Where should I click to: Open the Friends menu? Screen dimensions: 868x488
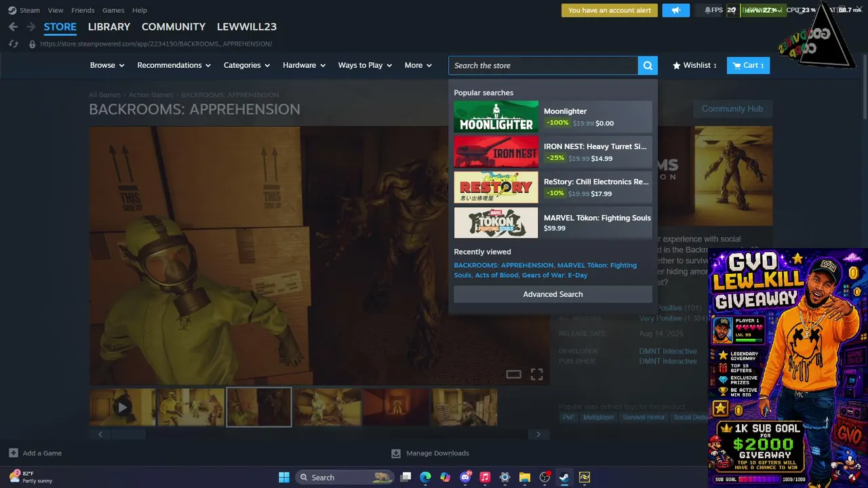tap(83, 10)
